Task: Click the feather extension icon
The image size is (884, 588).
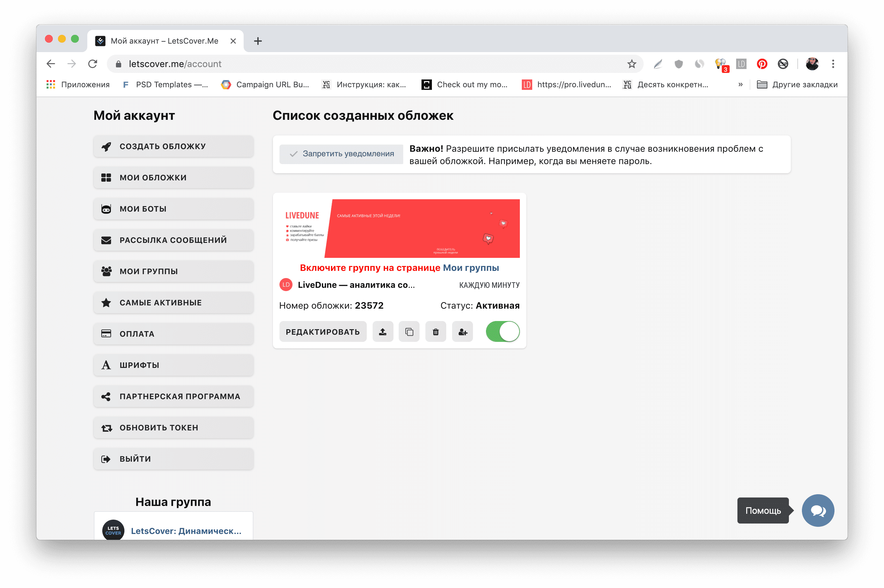Action: (x=658, y=64)
